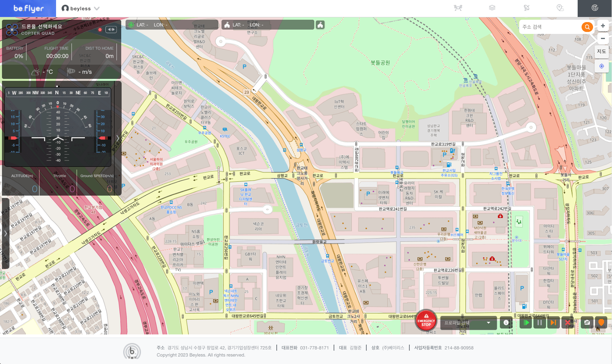612x364 pixels.
Task: Open the drone icon tab in top navigation
Action: tap(458, 8)
